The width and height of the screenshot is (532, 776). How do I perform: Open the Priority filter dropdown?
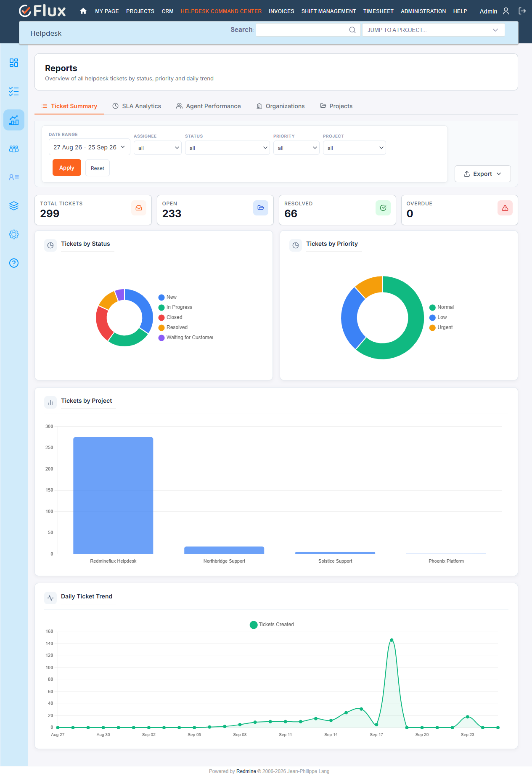(x=296, y=148)
